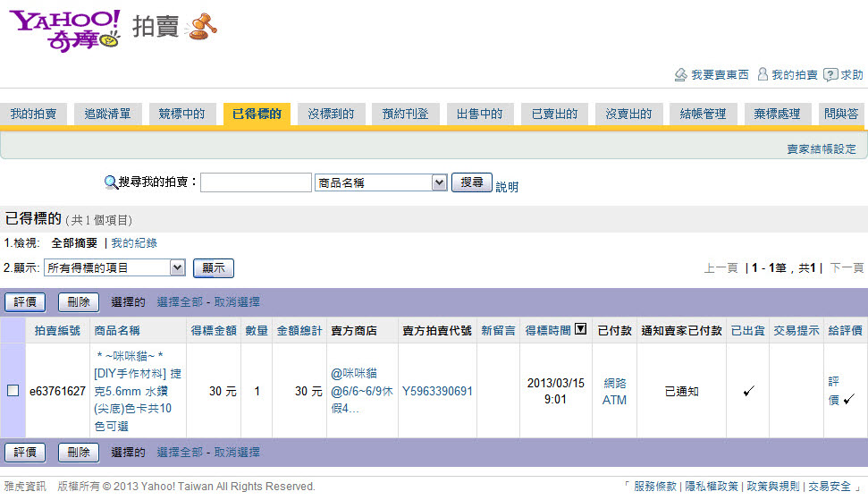868x500 pixels.
Task: Sort by the 拍賣編號 column header
Action: (x=57, y=331)
